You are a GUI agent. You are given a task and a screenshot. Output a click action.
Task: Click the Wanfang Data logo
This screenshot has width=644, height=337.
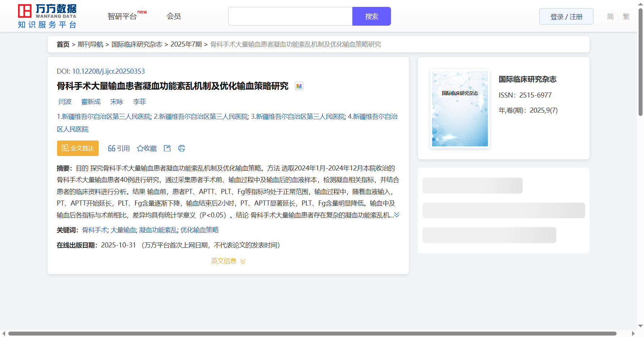pos(47,16)
